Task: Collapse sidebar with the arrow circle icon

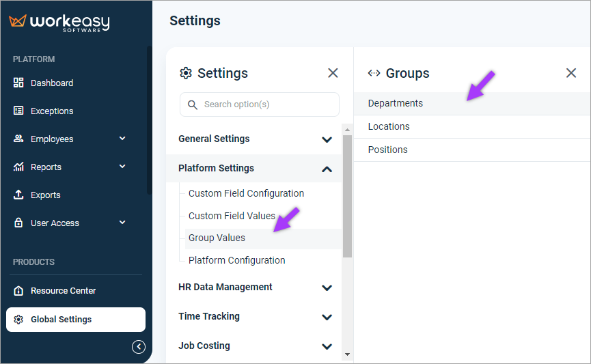Action: [139, 347]
